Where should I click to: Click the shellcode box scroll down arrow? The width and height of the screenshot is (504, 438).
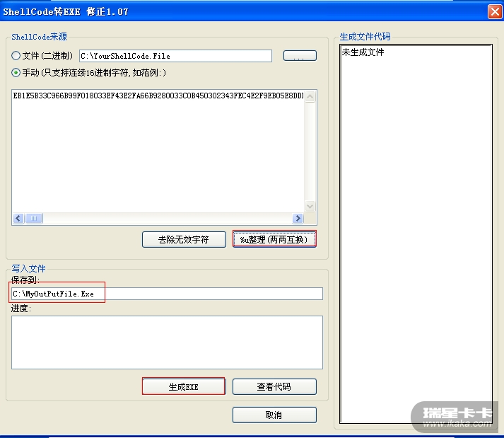tap(310, 206)
